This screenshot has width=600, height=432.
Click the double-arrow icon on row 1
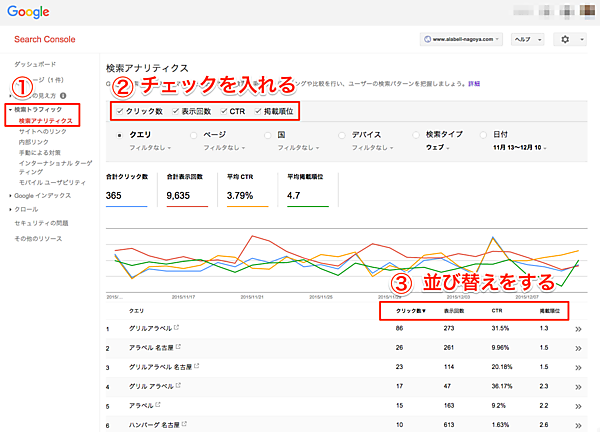tap(579, 328)
